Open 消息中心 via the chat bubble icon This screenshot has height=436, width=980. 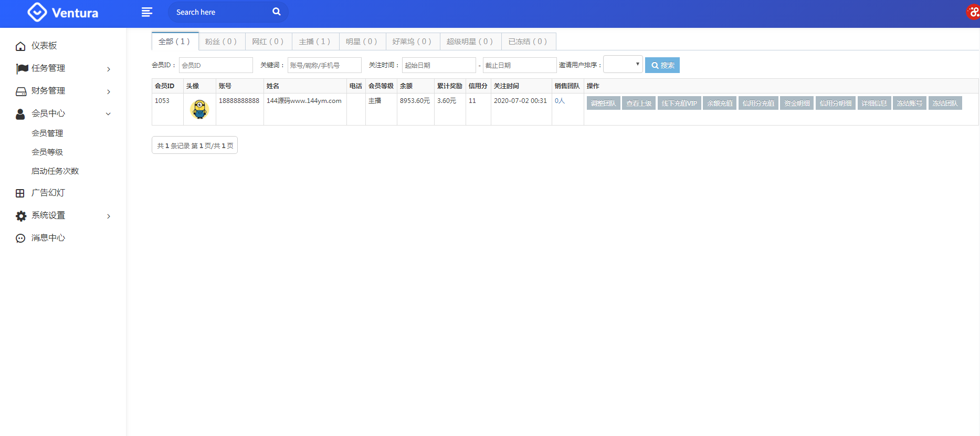20,238
